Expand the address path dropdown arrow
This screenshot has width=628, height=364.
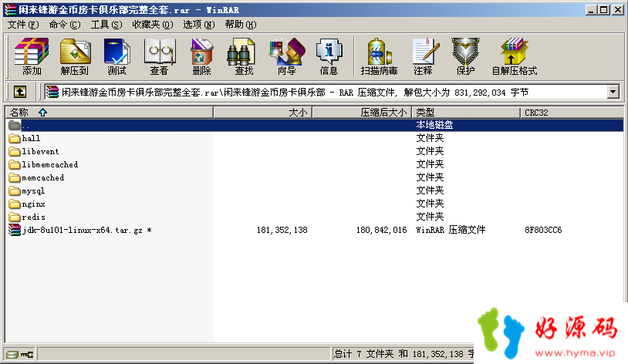tap(613, 92)
